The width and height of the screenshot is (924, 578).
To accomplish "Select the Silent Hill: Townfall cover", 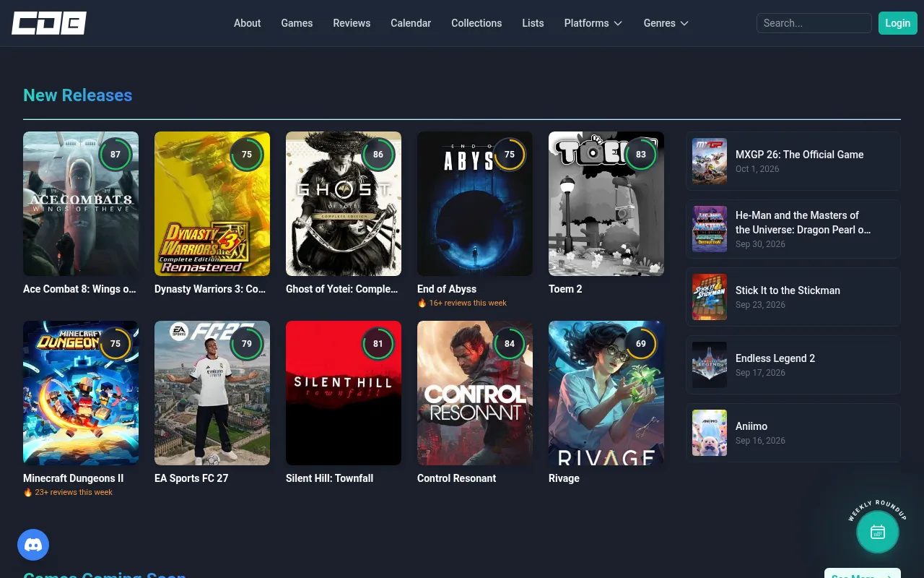I will click(x=344, y=393).
